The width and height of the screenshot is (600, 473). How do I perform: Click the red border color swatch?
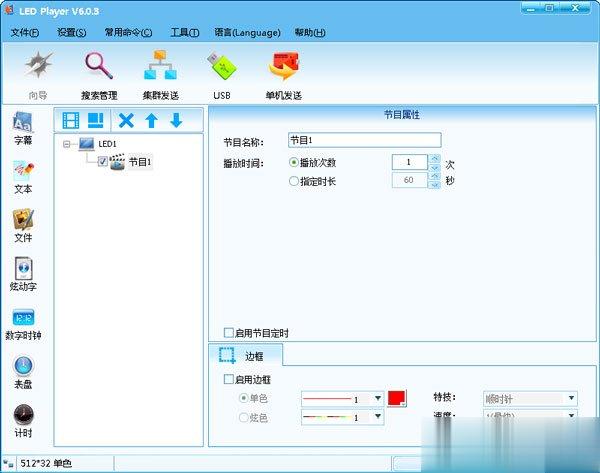(x=396, y=398)
